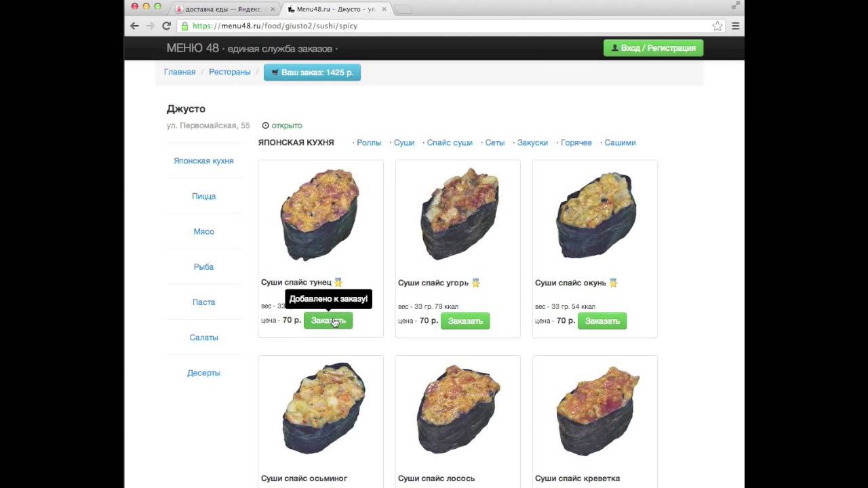Click the Суши спайс окунь photo

coord(596,215)
